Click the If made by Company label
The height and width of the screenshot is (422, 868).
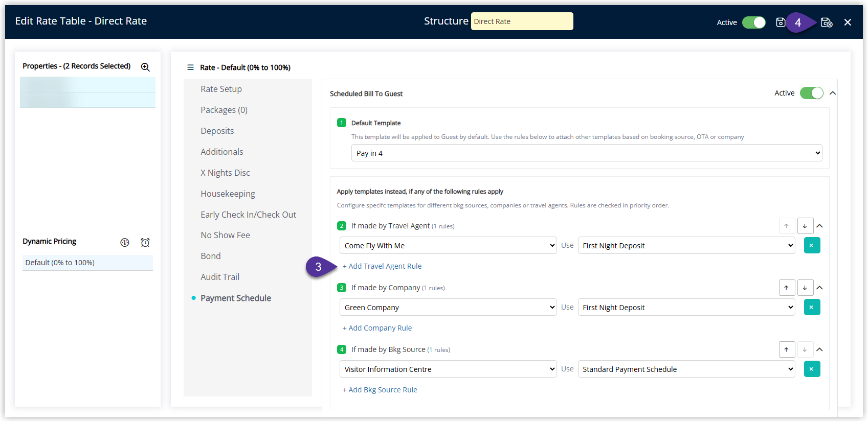tap(386, 288)
